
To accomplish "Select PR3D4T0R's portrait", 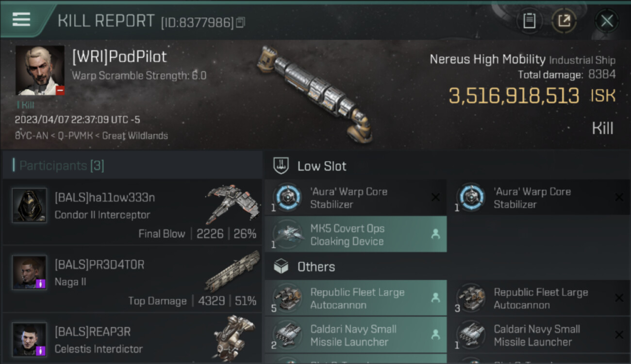I will pos(30,272).
